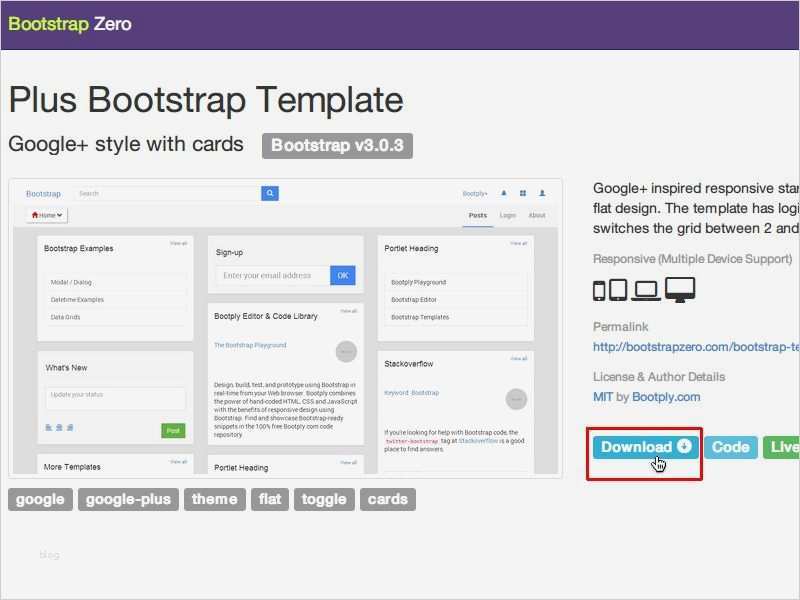The height and width of the screenshot is (600, 800).
Task: Follow the bootstrapzero.com permalink
Action: [690, 346]
